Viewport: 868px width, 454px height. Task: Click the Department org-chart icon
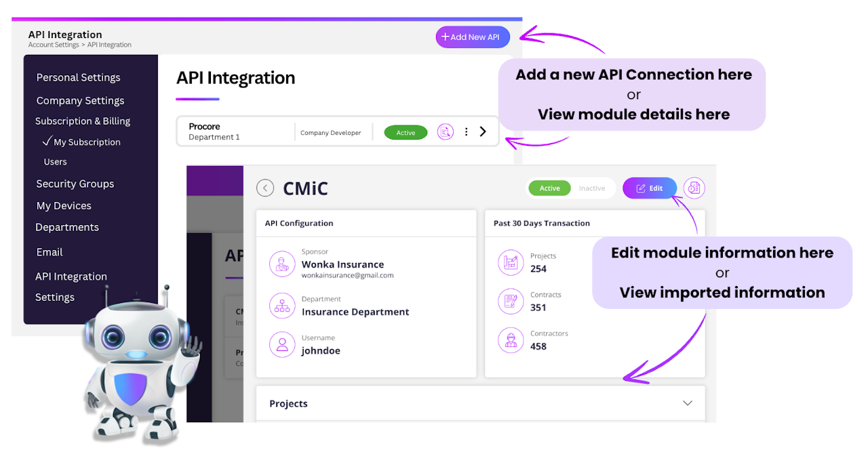tap(282, 306)
